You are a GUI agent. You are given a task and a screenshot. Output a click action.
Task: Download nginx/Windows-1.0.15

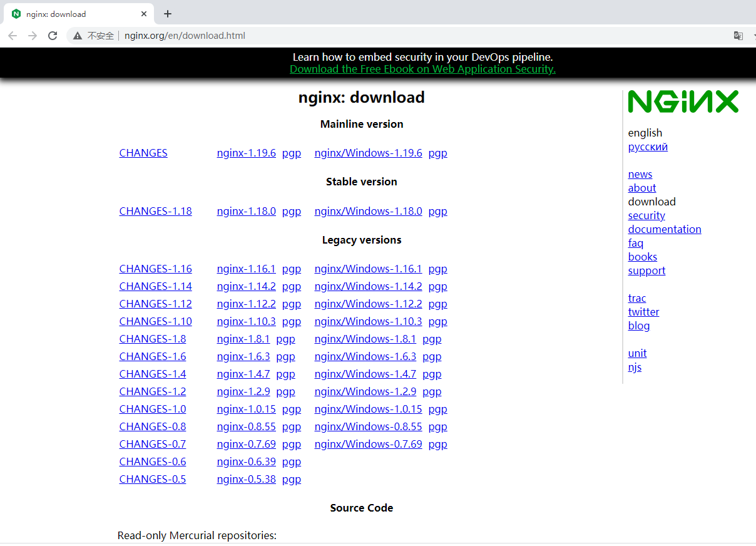point(368,409)
